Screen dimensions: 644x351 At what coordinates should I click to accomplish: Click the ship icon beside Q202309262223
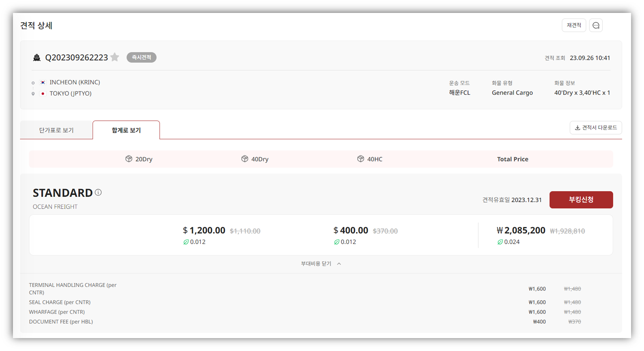[x=37, y=58]
